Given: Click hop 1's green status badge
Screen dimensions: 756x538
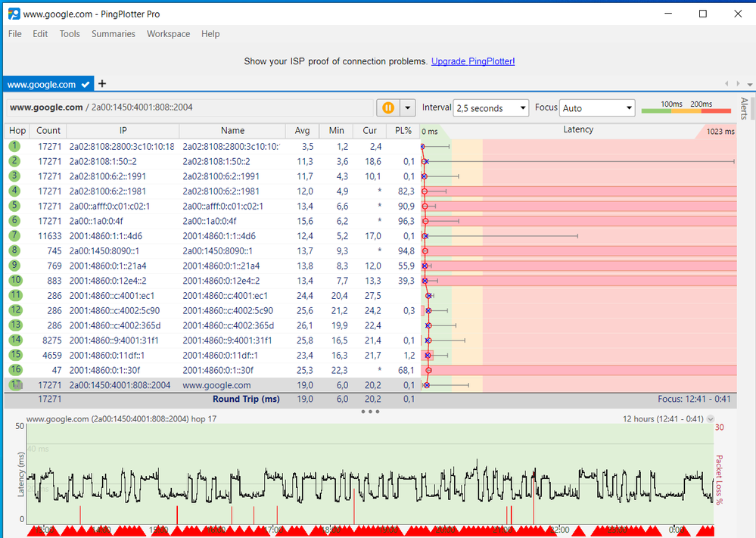Looking at the screenshot, I should (x=15, y=146).
